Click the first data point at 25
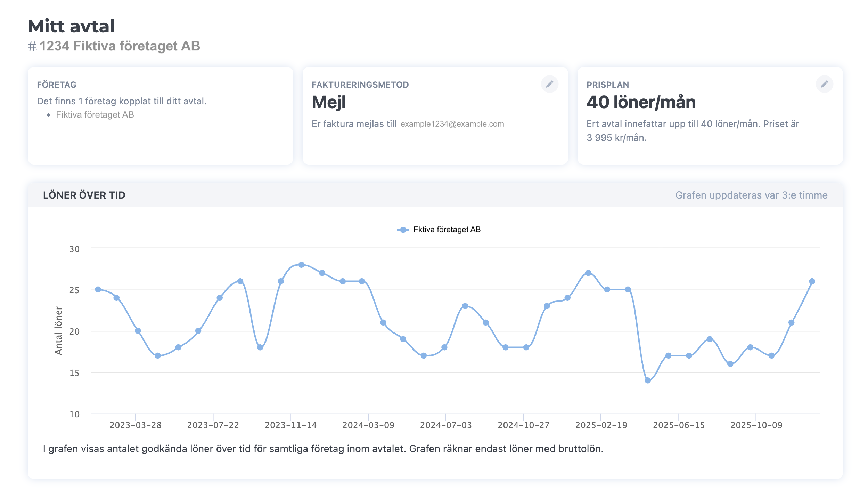This screenshot has height=489, width=868. pyautogui.click(x=98, y=289)
